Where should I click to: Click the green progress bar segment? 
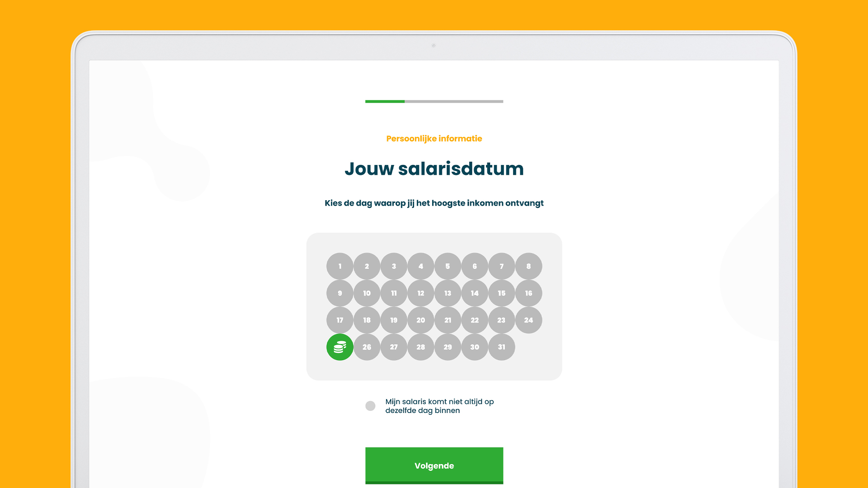click(x=385, y=101)
